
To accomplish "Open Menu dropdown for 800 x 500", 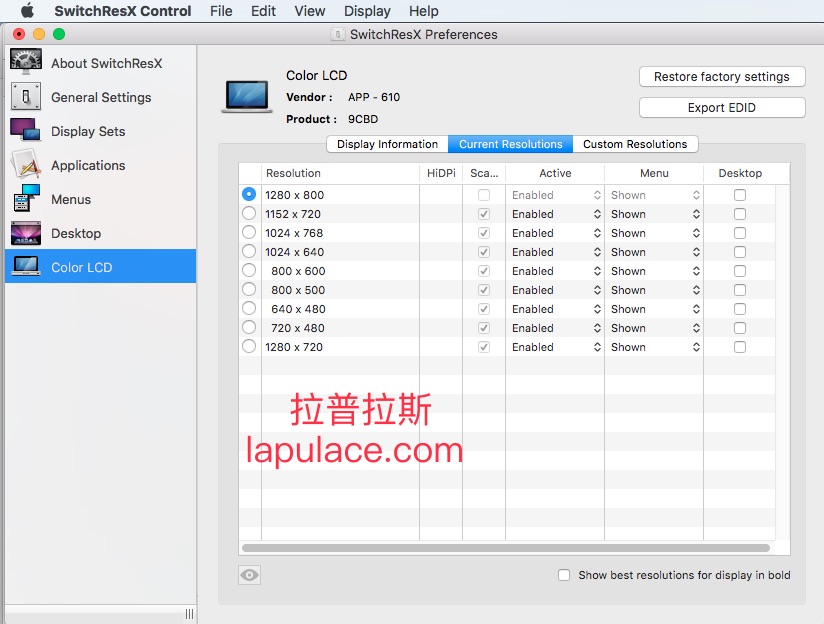I will [x=655, y=290].
